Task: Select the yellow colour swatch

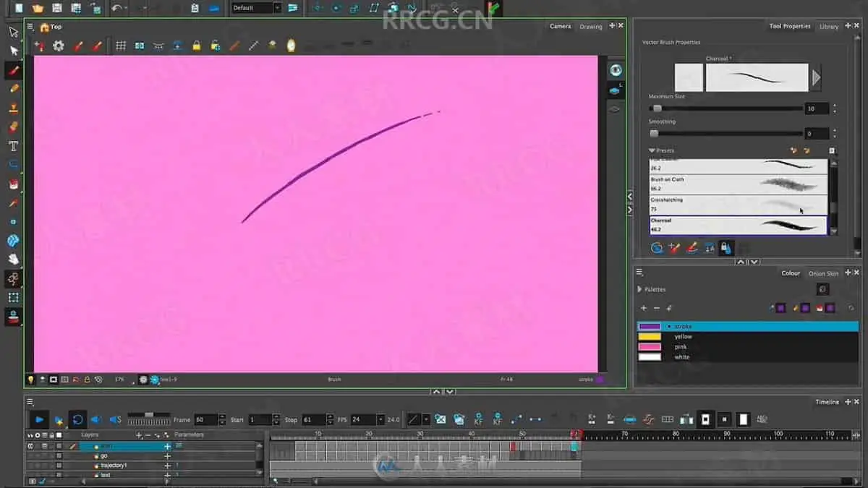Action: (650, 336)
